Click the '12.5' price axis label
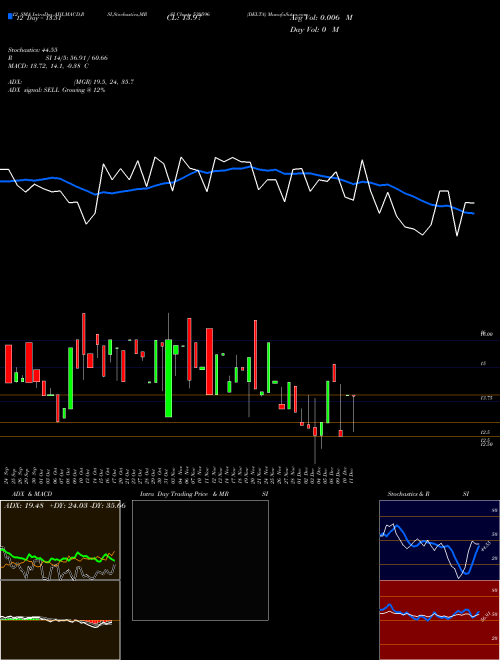The image size is (500, 660). (485, 432)
